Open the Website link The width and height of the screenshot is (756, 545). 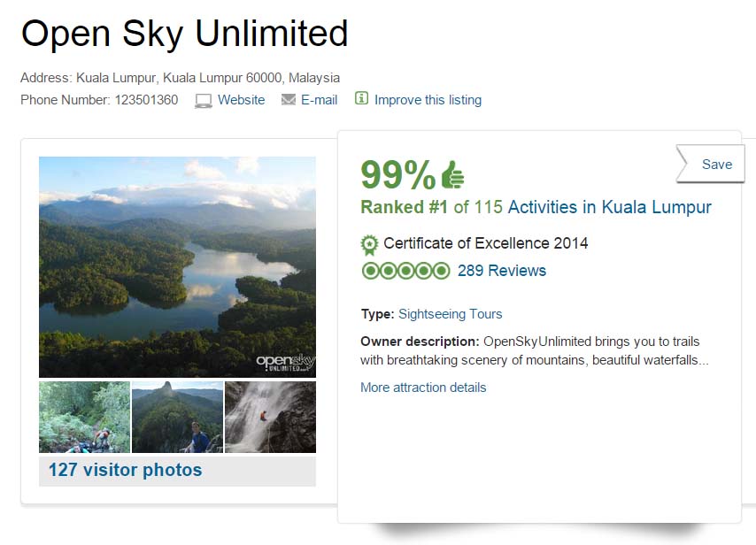241,100
